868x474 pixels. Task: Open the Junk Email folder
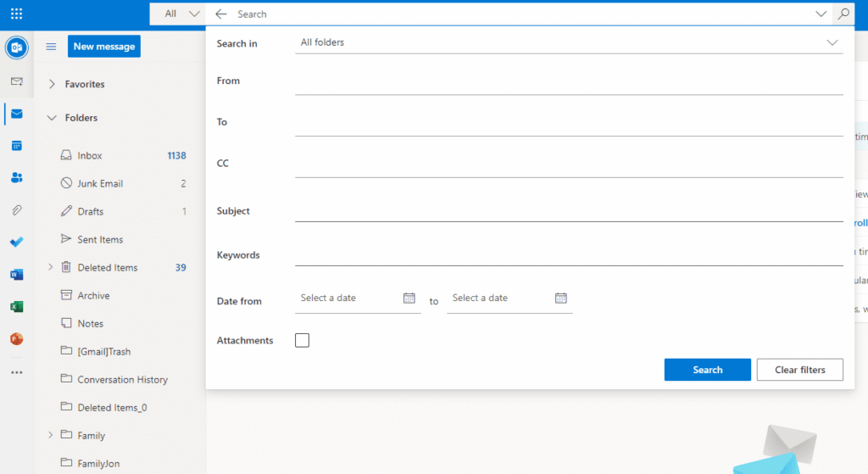100,184
